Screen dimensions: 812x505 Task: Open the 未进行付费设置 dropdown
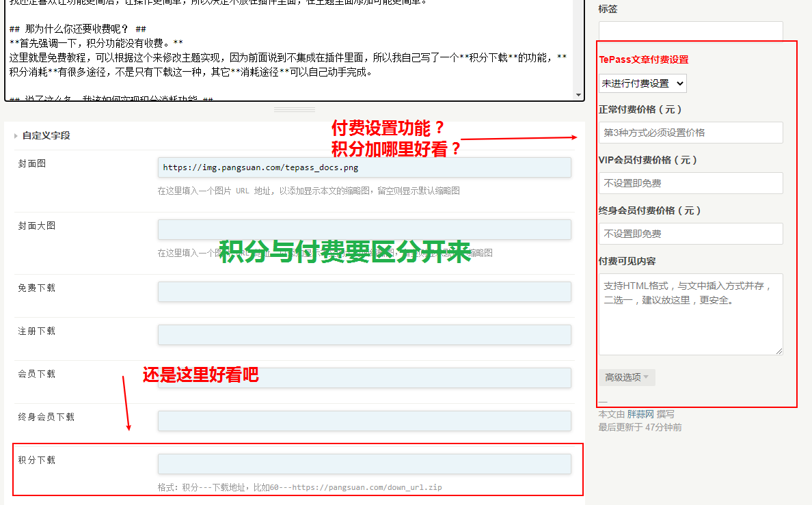642,83
